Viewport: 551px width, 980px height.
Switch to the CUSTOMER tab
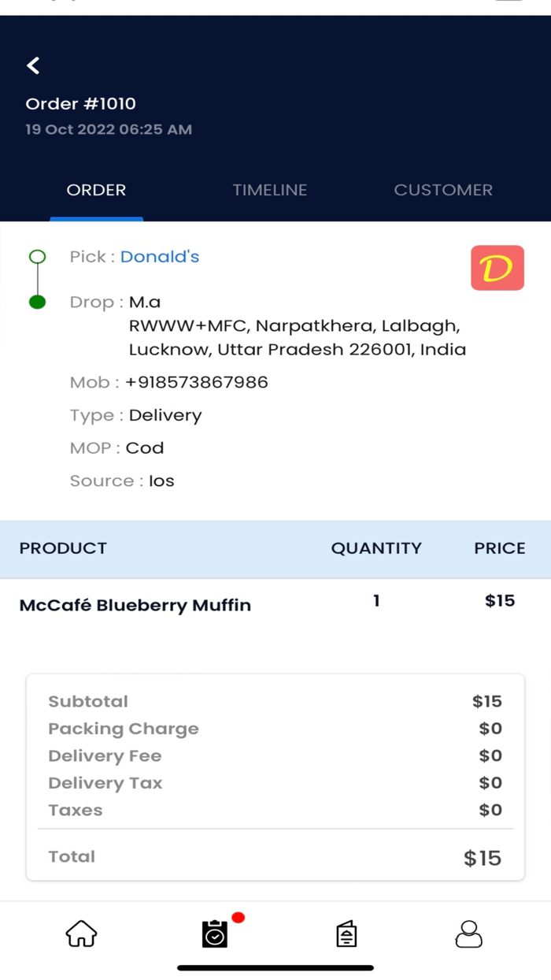click(443, 190)
